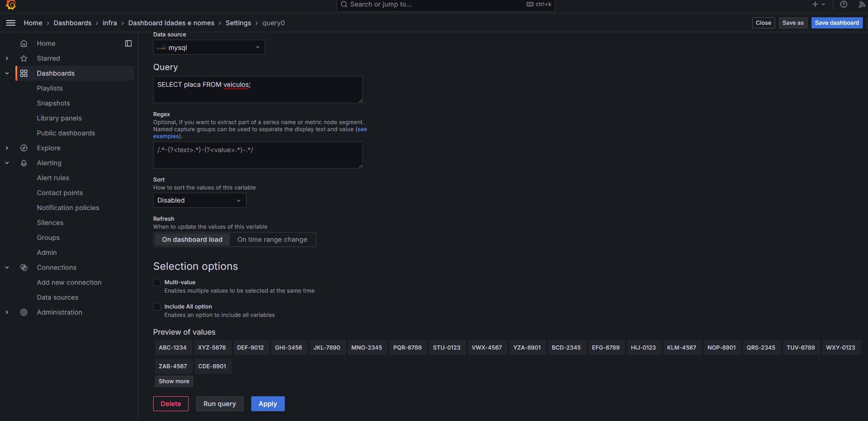This screenshot has width=868, height=421.
Task: Expand the Administration section chevron
Action: pos(7,312)
